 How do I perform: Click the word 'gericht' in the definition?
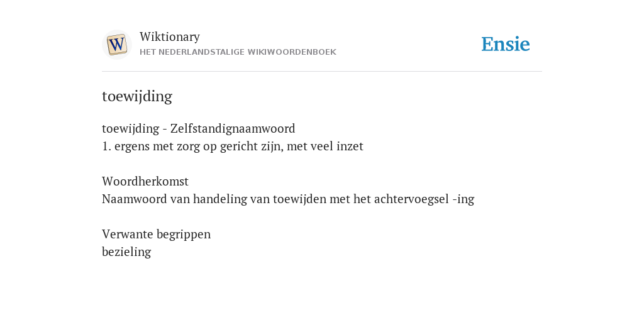coord(236,146)
